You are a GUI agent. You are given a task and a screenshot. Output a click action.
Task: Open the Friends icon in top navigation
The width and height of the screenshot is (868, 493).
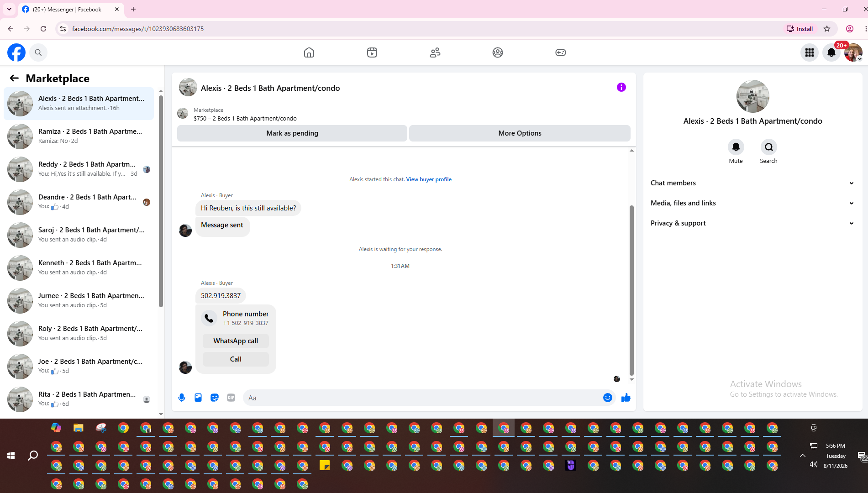(x=435, y=52)
